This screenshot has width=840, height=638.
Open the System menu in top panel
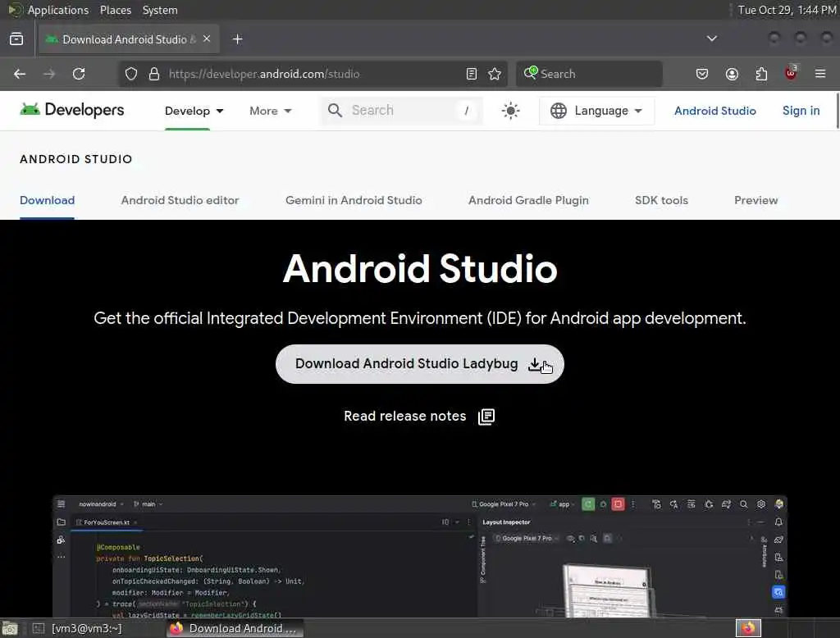point(160,10)
